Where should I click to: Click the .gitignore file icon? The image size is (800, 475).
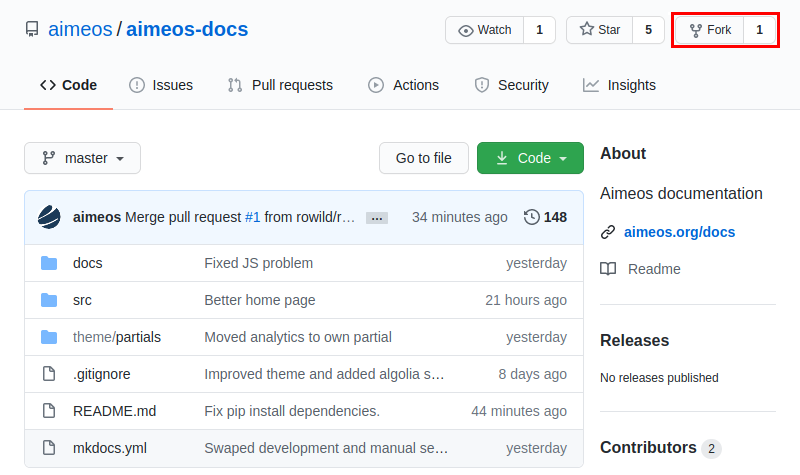pyautogui.click(x=49, y=374)
